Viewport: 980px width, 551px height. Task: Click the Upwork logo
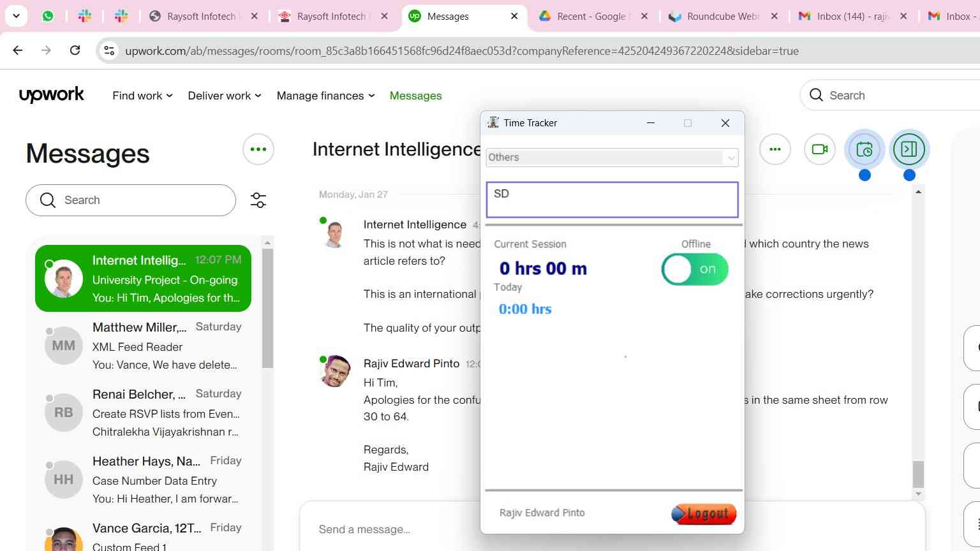52,95
